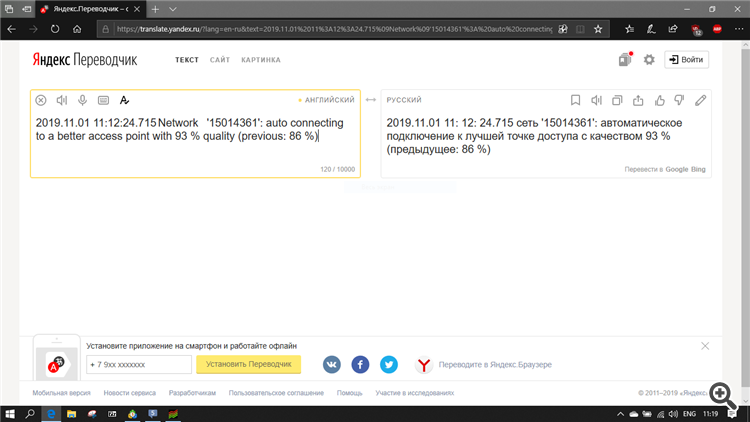Image resolution: width=750 pixels, height=422 pixels.
Task: Click the phone number input field
Action: (x=139, y=365)
